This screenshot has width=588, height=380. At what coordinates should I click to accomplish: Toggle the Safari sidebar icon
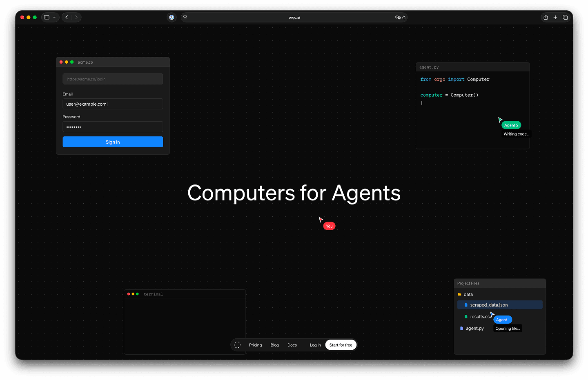(47, 17)
